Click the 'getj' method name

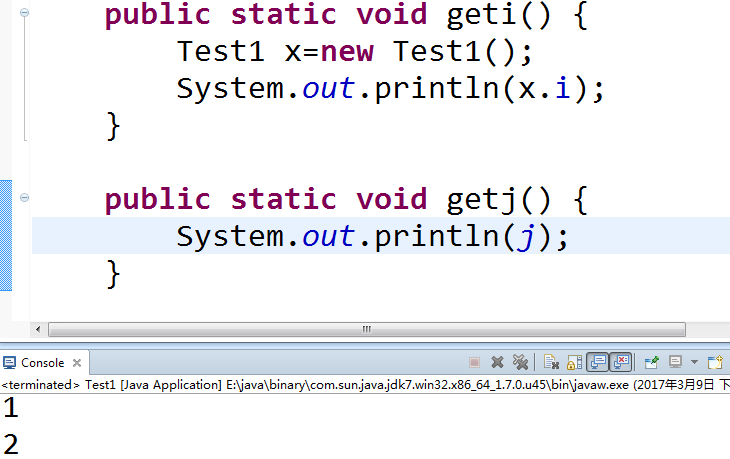click(x=481, y=200)
